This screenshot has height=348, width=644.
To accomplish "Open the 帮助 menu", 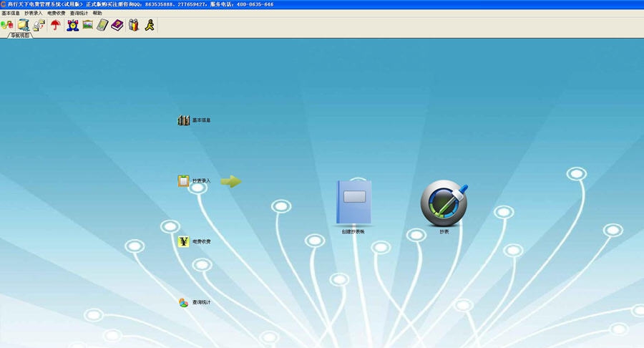I will coord(97,13).
